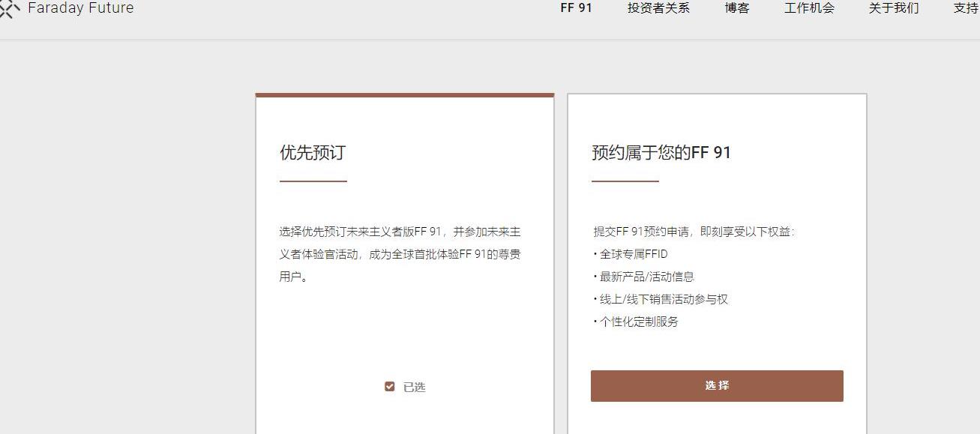
Task: Select the 预约属于您的FF 91 card heading
Action: (661, 153)
